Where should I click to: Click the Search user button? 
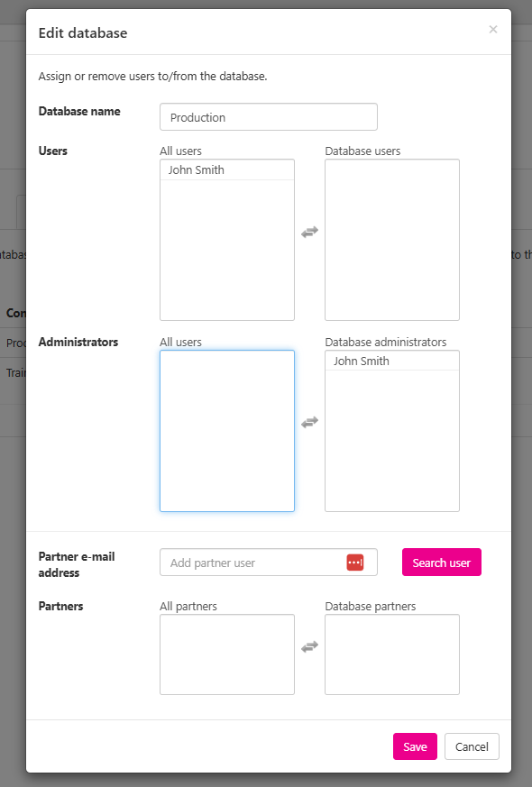point(441,562)
